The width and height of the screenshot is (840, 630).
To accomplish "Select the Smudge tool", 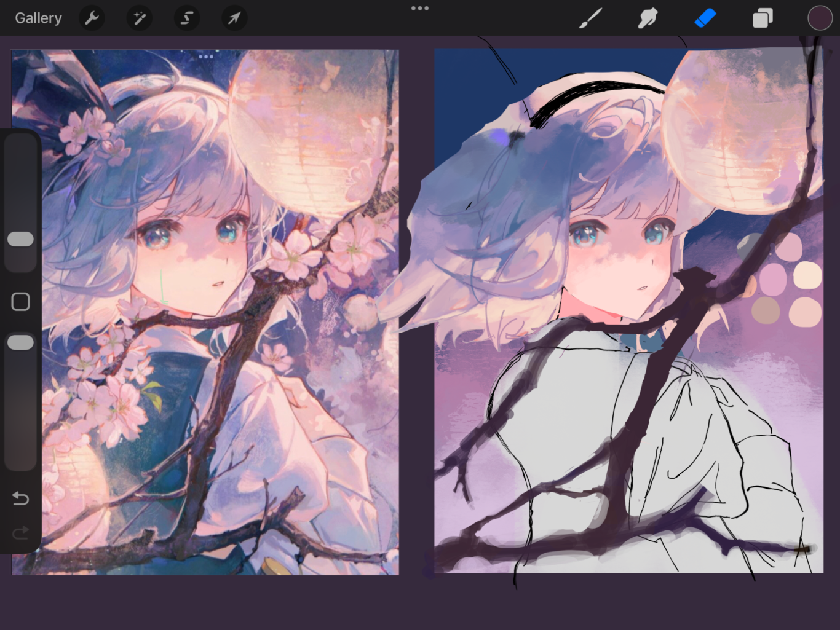I will tap(648, 18).
